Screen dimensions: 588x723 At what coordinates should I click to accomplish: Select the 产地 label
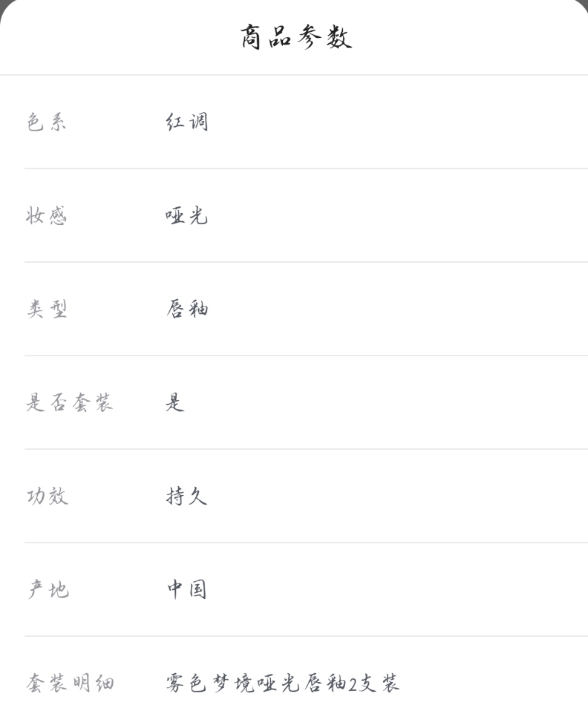pyautogui.click(x=48, y=590)
